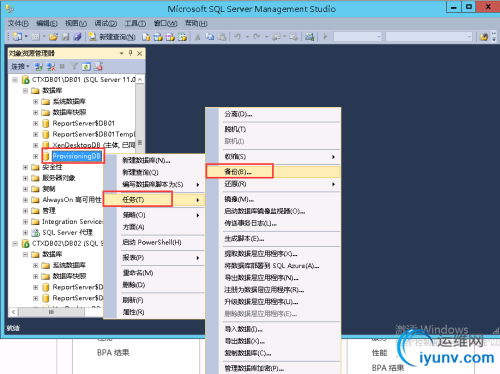Click the New Project toolbar icon
Image resolution: width=500 pixels, height=374 pixels.
click(17, 37)
